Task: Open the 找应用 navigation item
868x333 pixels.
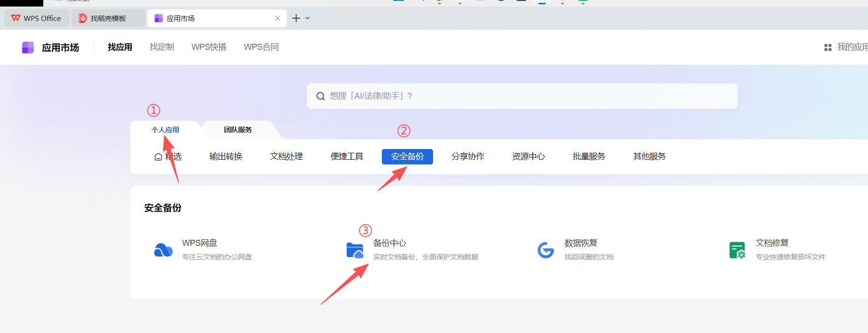Action: (x=120, y=47)
